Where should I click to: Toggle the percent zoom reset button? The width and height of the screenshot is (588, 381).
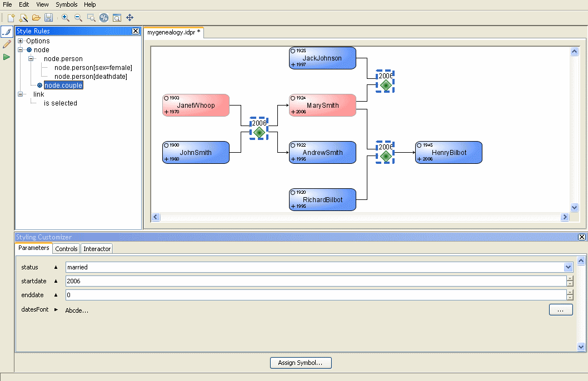point(104,18)
